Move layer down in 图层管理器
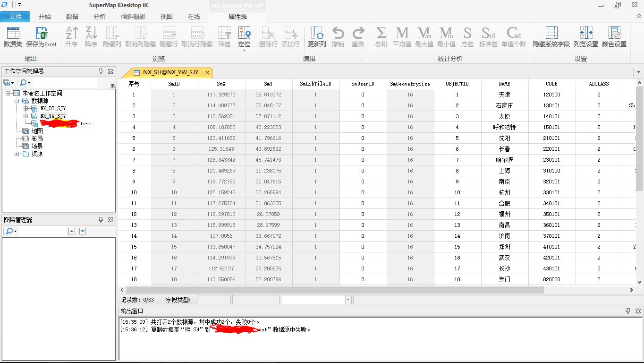The height and width of the screenshot is (363, 644). [x=83, y=231]
